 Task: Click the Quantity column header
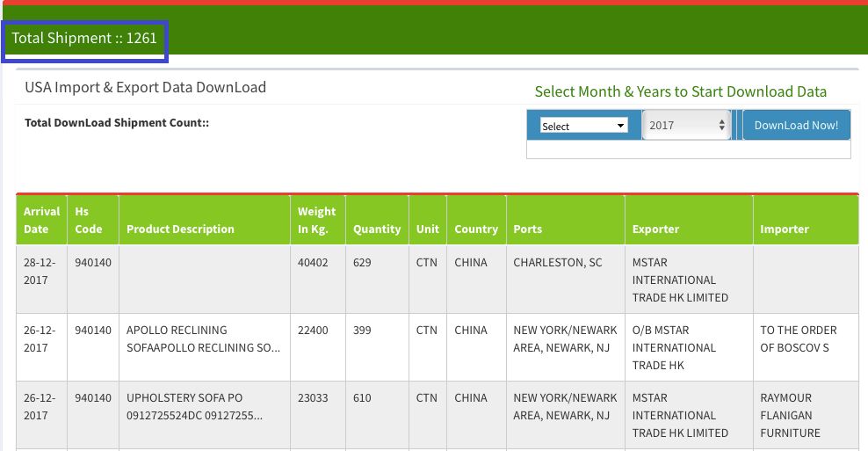[x=377, y=220]
